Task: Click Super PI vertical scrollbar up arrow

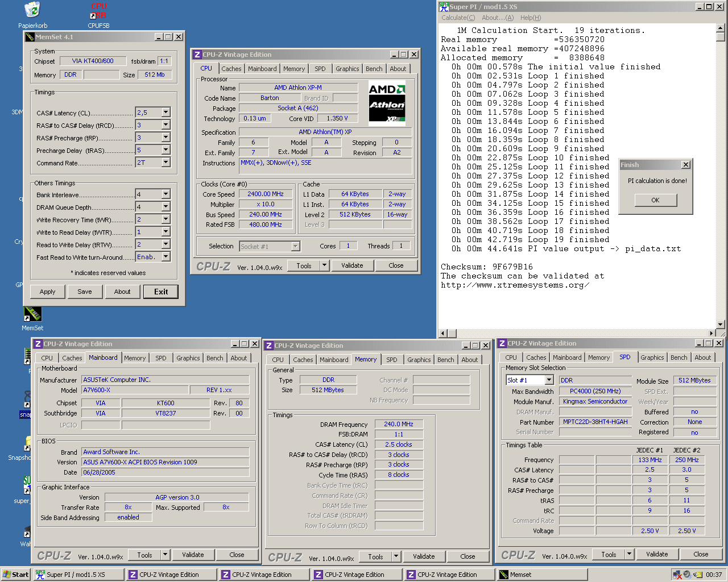Action: point(721,27)
